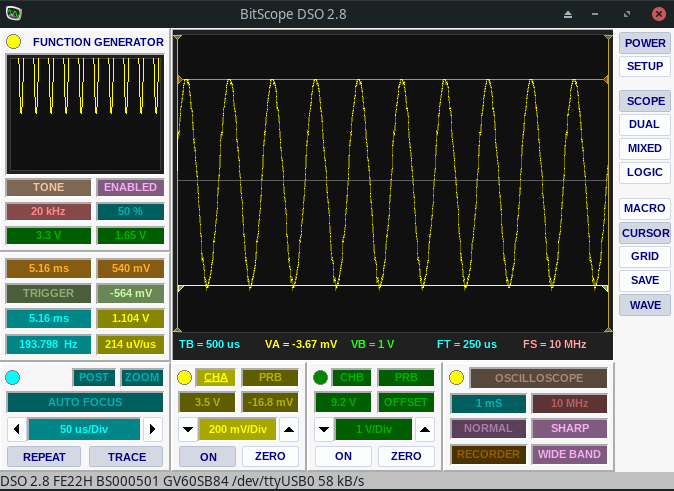Click the WIDE BAND option
674x491 pixels.
tap(570, 454)
